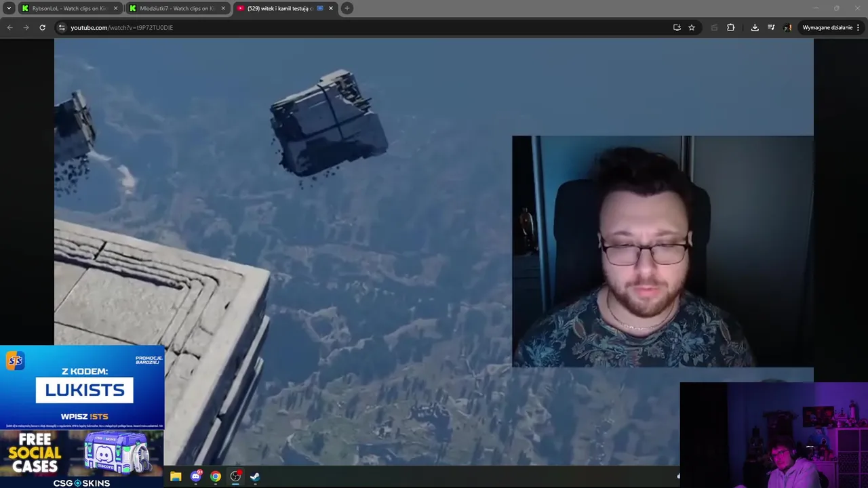Viewport: 868px width, 488px height.
Task: Open the Chrome three-dot menu
Action: [x=859, y=27]
